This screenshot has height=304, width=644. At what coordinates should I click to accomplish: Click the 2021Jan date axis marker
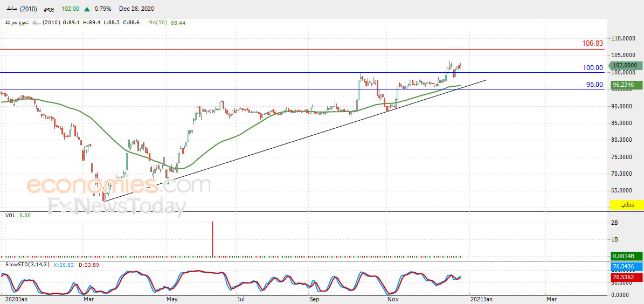[481, 298]
